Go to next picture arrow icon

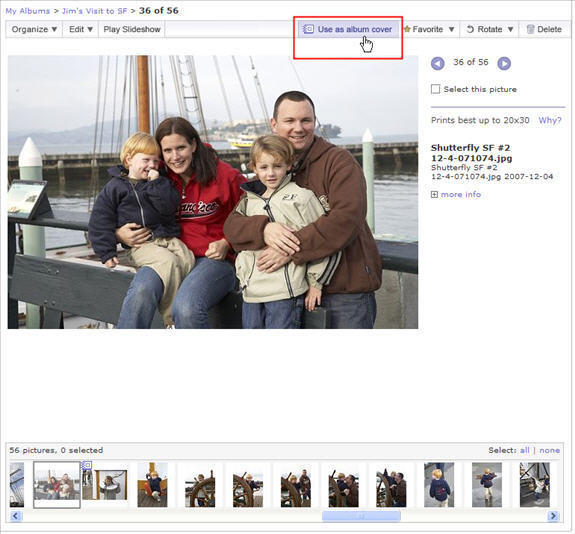[504, 63]
